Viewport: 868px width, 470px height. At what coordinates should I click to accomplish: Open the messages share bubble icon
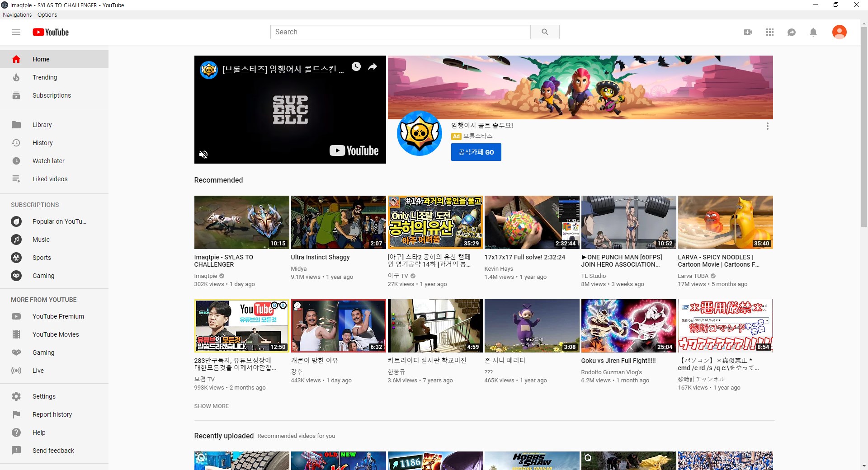pos(792,32)
